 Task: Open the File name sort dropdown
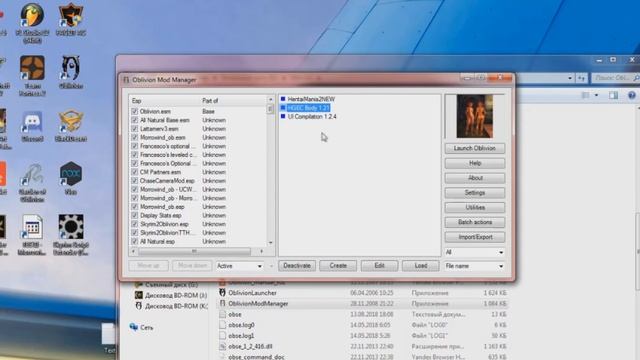coord(474,266)
